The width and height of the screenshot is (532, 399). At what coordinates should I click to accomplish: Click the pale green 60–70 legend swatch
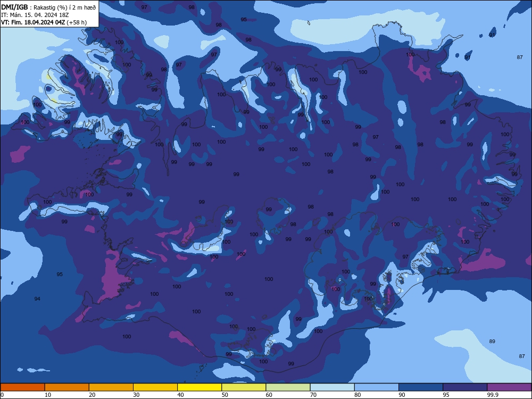[288, 387]
